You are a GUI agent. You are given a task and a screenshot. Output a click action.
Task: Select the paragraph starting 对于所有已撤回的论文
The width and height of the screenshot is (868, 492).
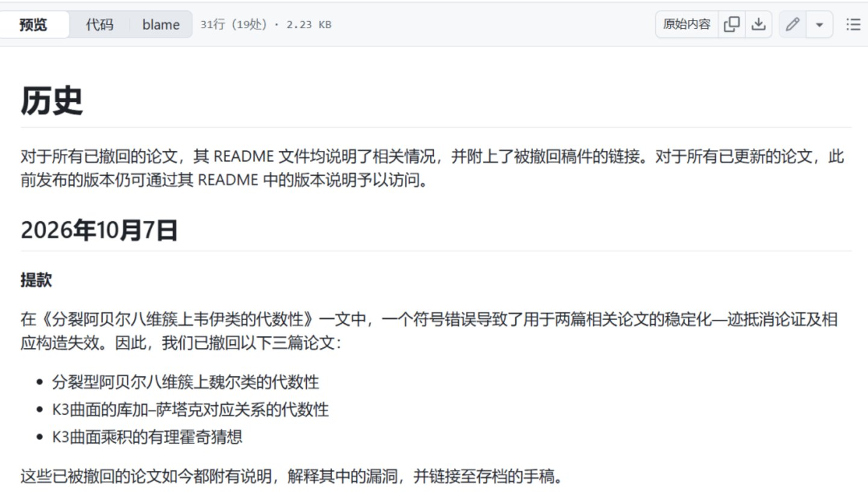coord(433,169)
